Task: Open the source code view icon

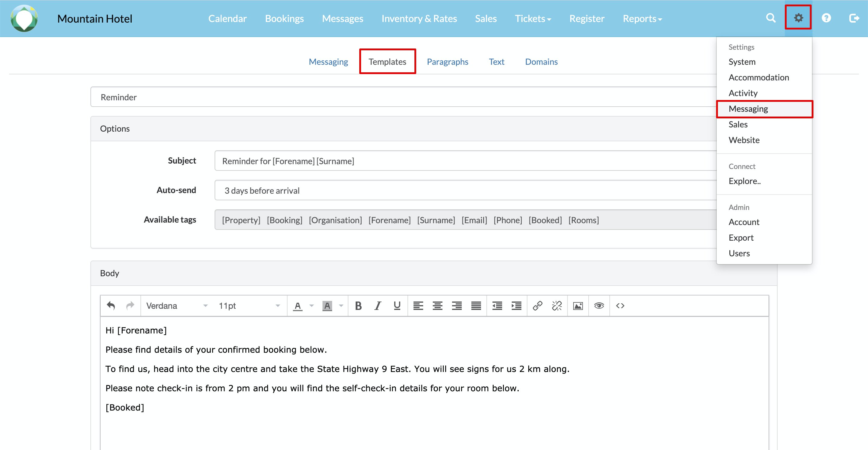Action: pyautogui.click(x=620, y=305)
